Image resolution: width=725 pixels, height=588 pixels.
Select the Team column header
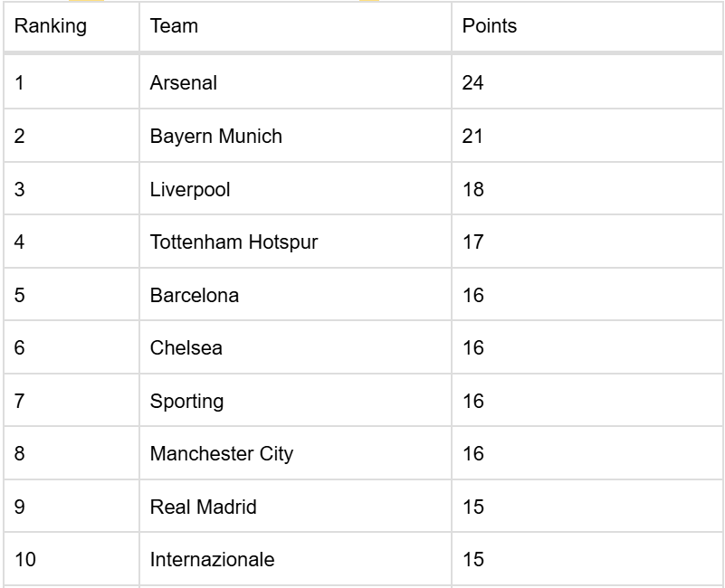(175, 26)
